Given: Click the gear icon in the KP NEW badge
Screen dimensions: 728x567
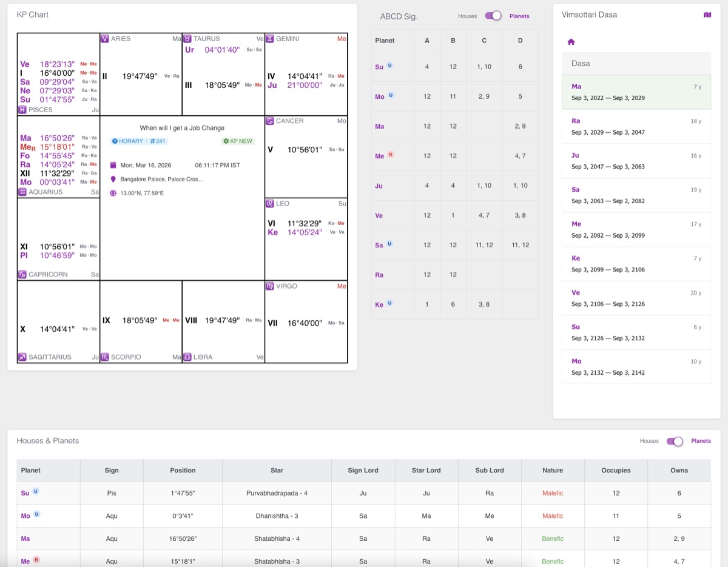Looking at the screenshot, I should (x=224, y=141).
